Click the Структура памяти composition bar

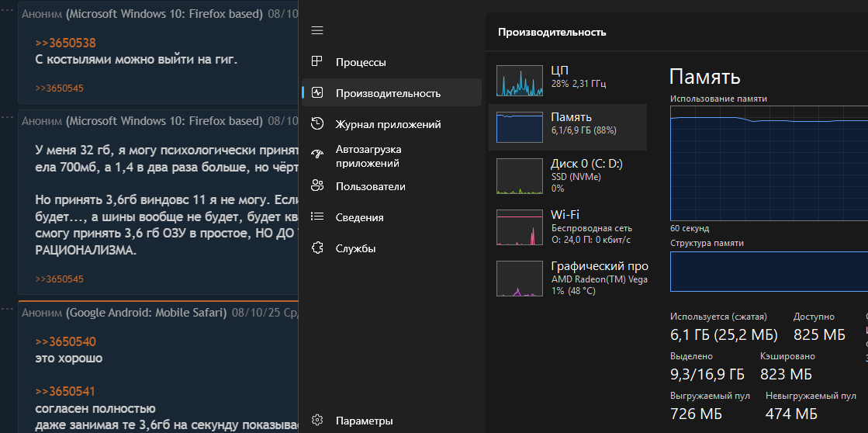click(x=768, y=272)
